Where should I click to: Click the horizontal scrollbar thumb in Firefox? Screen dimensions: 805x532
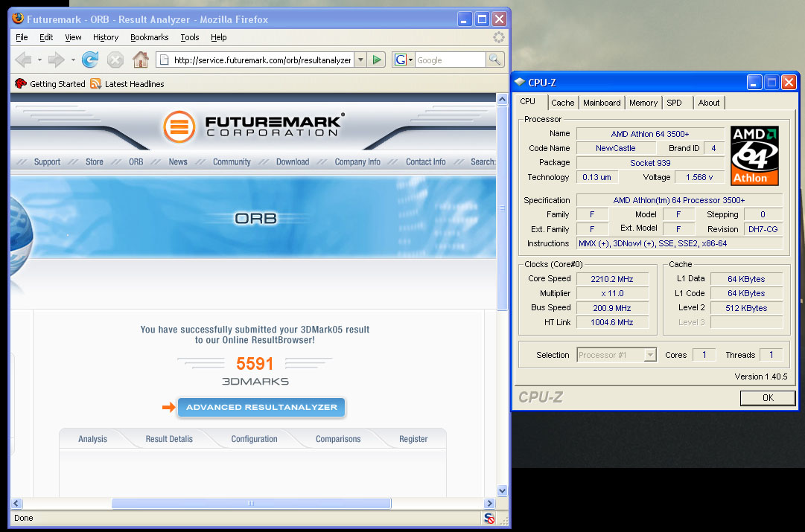tap(251, 504)
